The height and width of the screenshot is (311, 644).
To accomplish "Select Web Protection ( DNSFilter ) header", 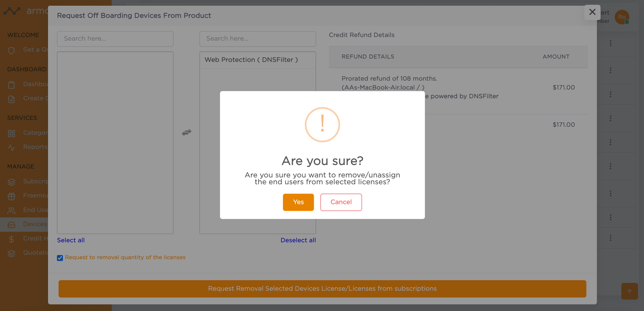I will coord(258,60).
